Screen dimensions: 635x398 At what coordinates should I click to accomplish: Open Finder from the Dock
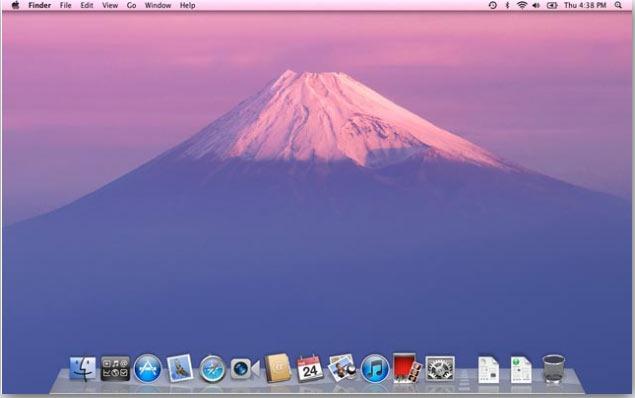[x=83, y=368]
